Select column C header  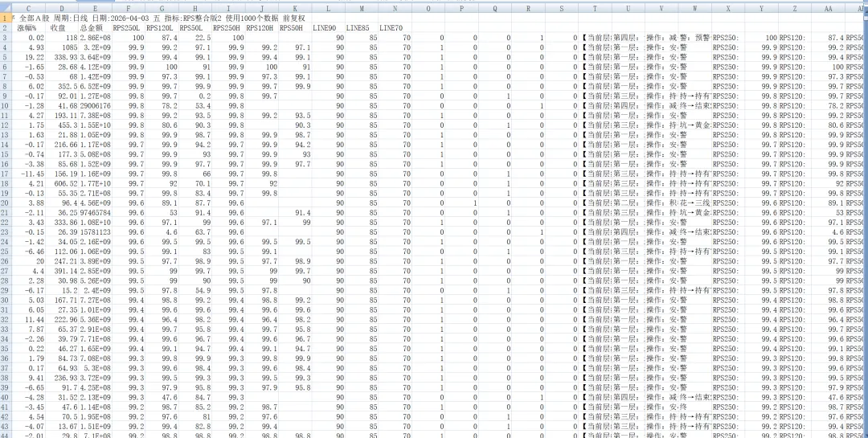click(x=28, y=9)
